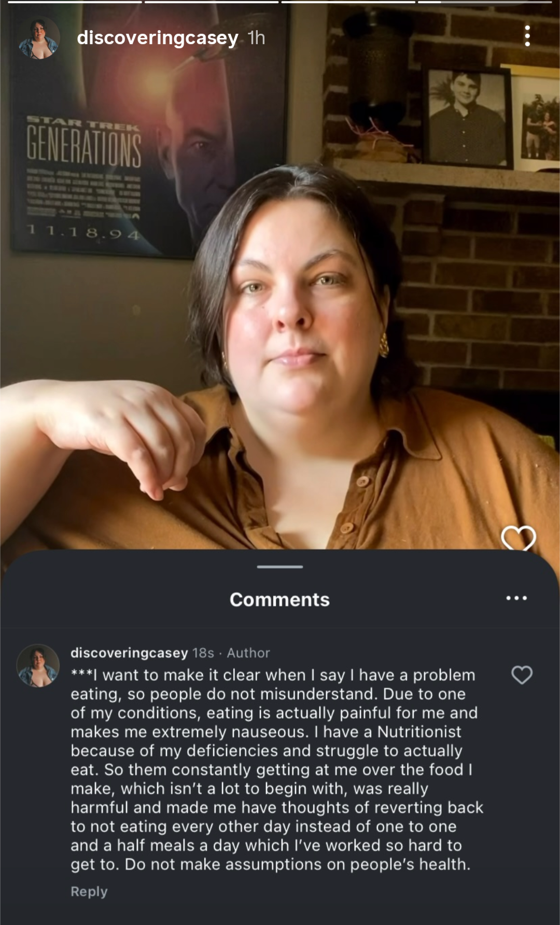Viewport: 560px width, 925px height.
Task: Tap the Author label next to comment
Action: point(248,653)
